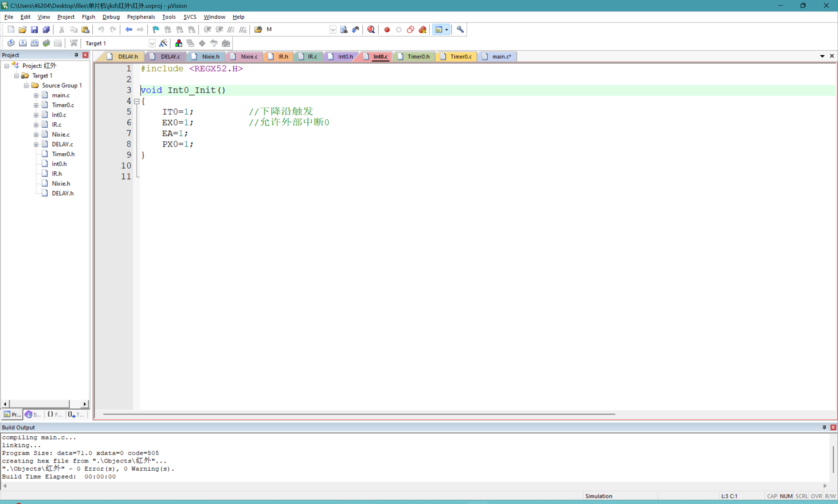
Task: Open the Target 1 dropdown
Action: point(152,43)
